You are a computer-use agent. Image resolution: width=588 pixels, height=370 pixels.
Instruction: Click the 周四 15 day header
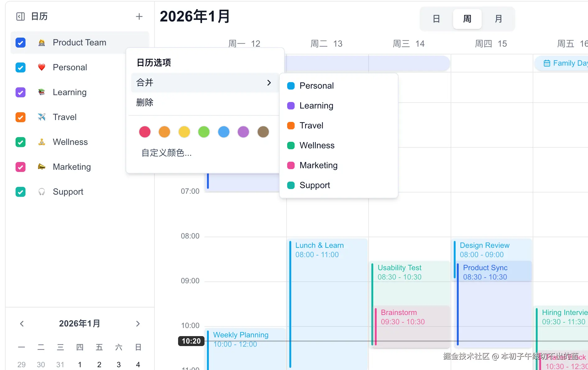(491, 44)
